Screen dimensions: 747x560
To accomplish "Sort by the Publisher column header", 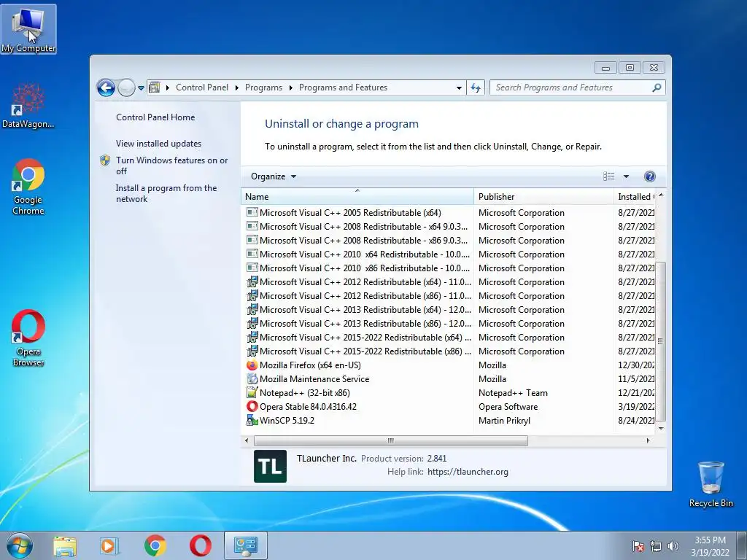I will pos(543,197).
